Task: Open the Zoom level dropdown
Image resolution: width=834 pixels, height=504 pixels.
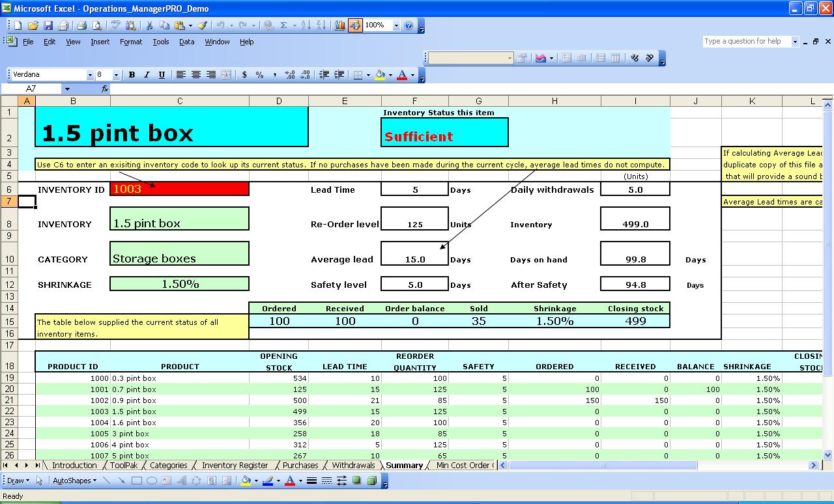Action: 397,25
